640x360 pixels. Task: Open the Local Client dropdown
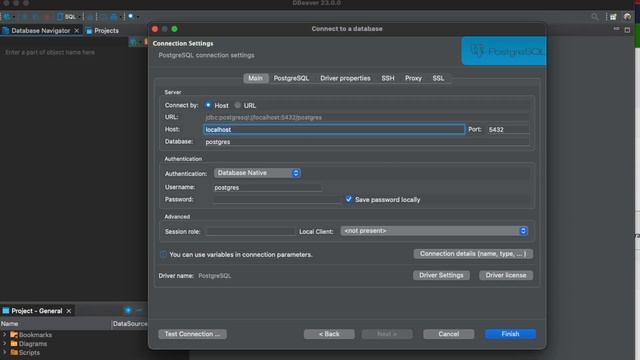[x=434, y=231]
